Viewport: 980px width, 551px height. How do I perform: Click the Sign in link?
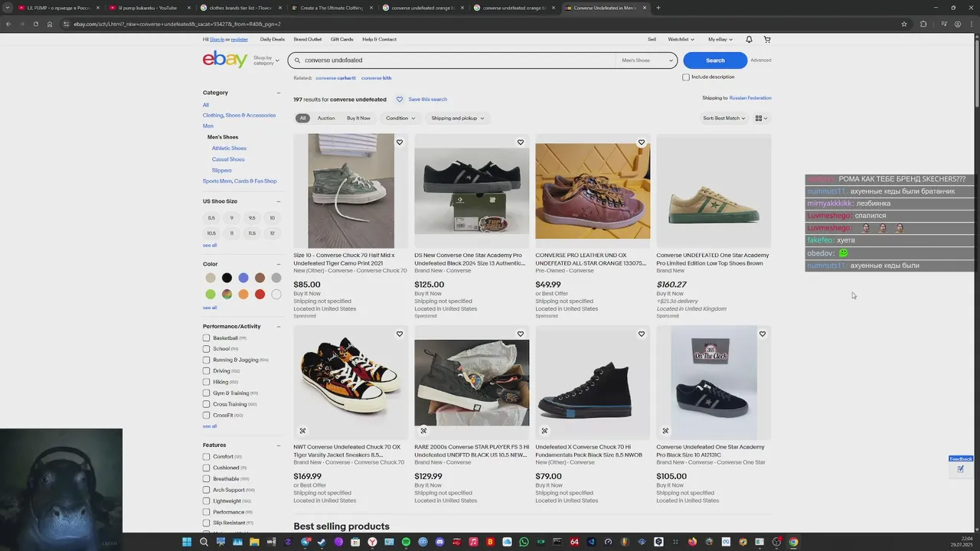point(217,39)
